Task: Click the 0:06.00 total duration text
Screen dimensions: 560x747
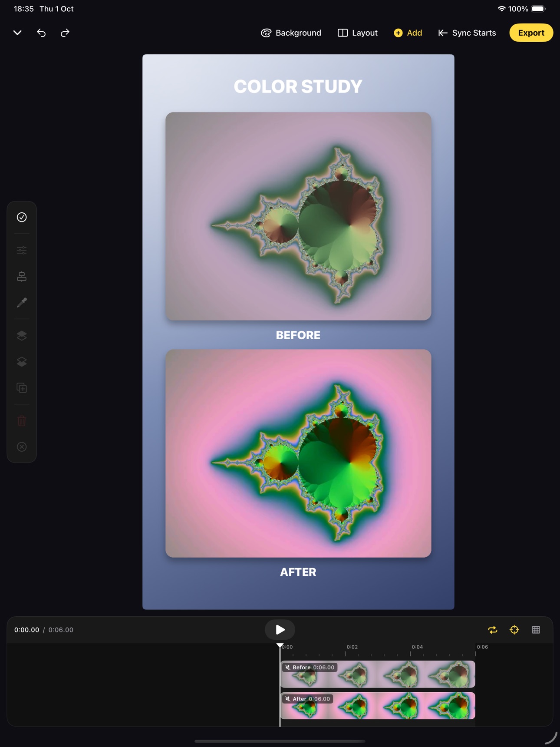Action: (x=61, y=630)
